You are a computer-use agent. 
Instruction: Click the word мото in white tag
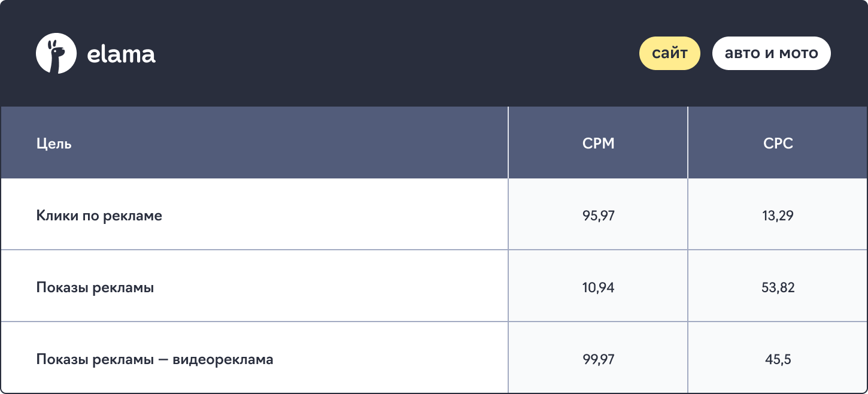799,53
